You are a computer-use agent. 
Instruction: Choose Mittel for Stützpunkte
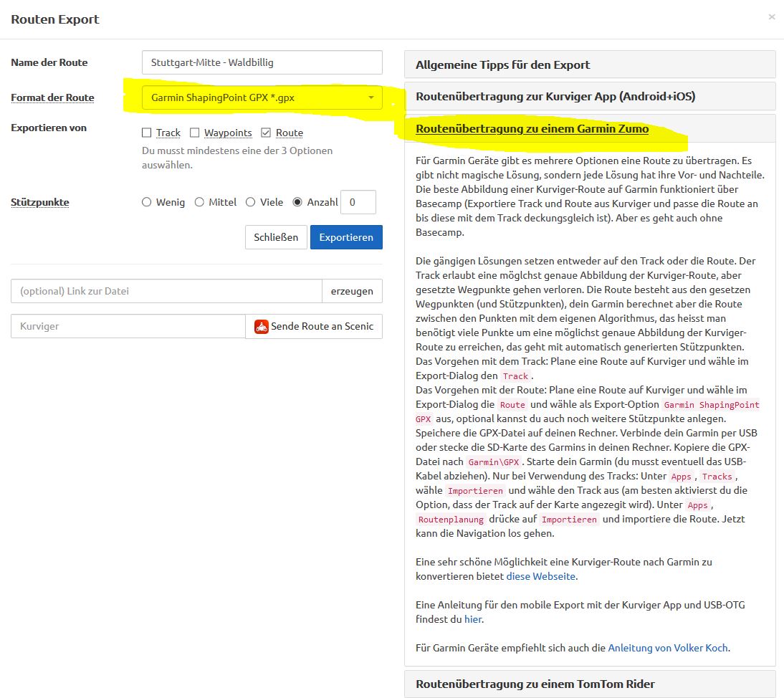coord(199,202)
